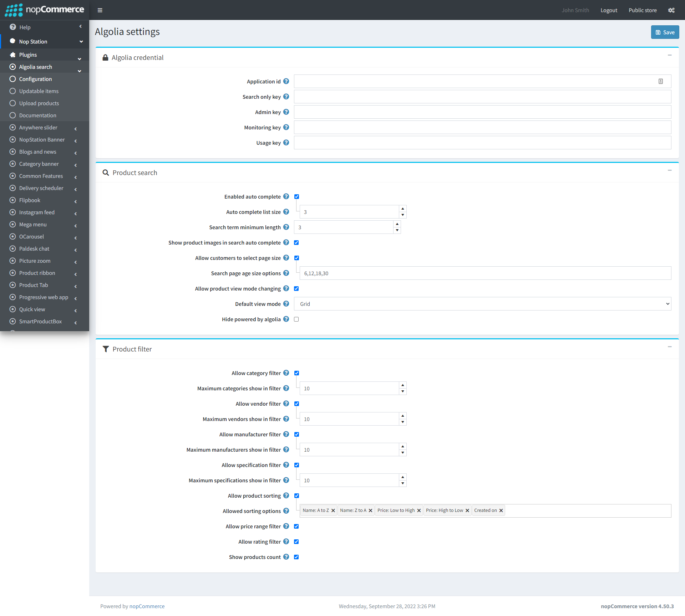Increase Maximum categories show in filter
The height and width of the screenshot is (616, 685).
tap(403, 385)
